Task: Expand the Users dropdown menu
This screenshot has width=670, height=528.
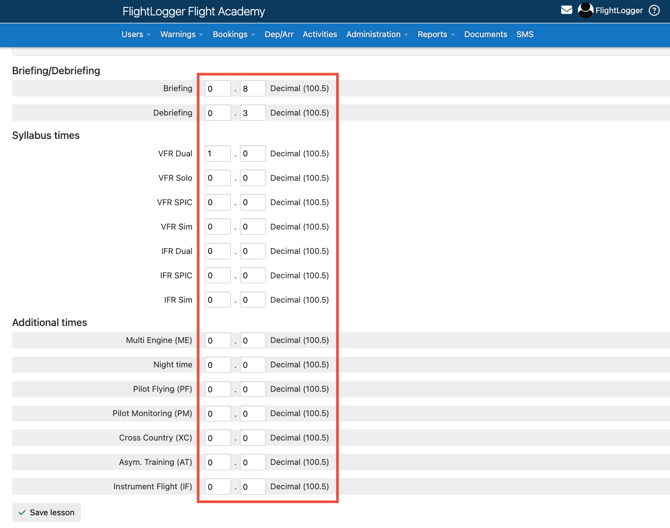Action: (135, 34)
